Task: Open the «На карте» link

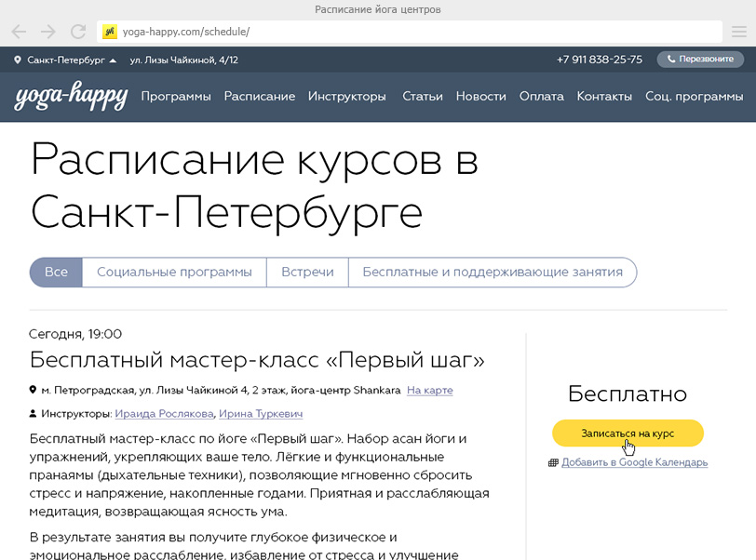Action: pos(430,390)
